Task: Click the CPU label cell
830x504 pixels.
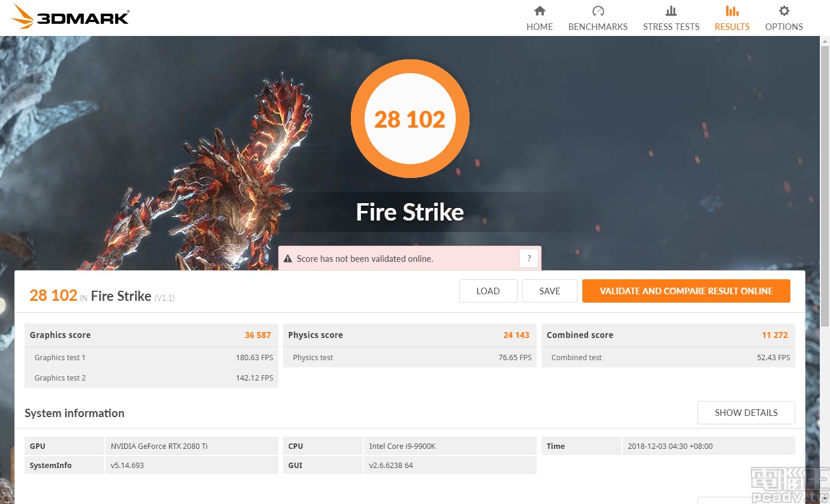Action: tap(323, 446)
